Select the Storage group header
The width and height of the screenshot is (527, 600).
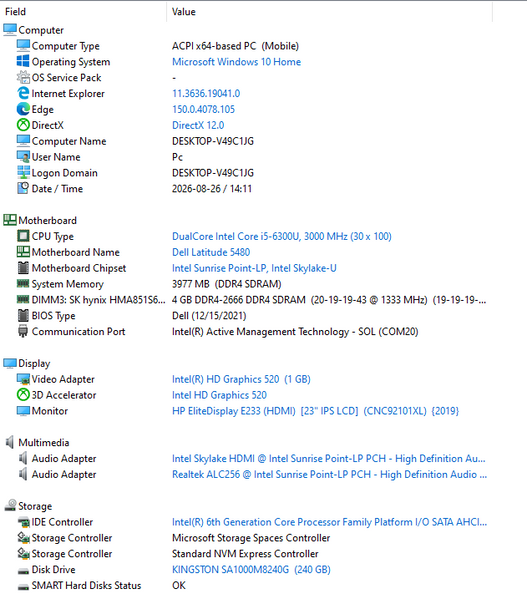pos(28,506)
